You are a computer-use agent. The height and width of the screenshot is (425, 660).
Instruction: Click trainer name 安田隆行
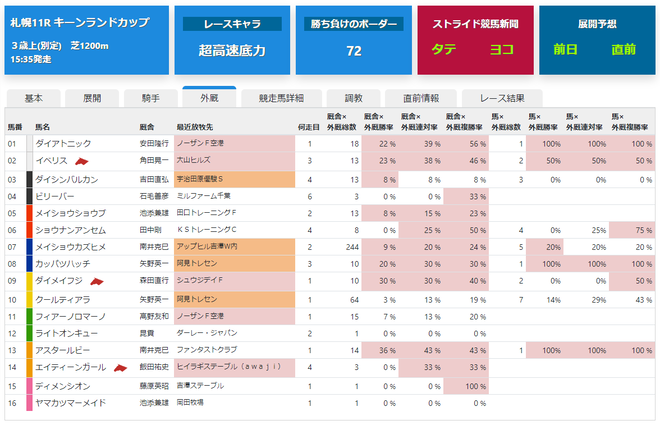(154, 144)
